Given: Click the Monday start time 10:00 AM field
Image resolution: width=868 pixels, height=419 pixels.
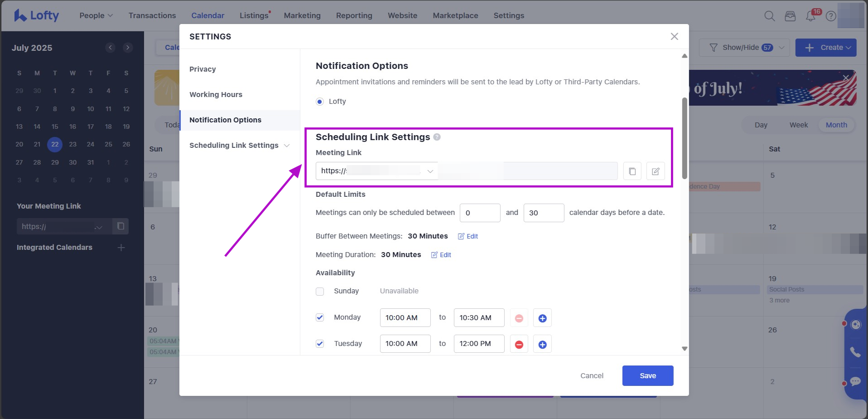Looking at the screenshot, I should pyautogui.click(x=405, y=318).
